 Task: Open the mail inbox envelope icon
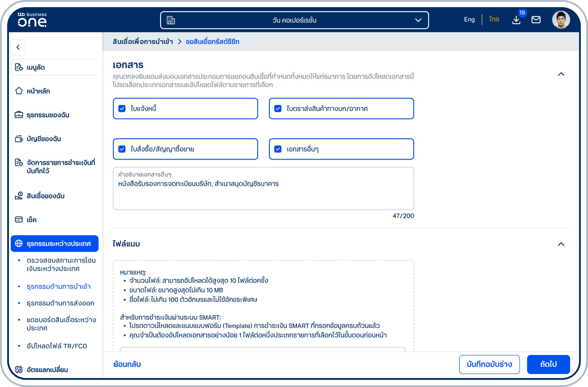point(536,20)
